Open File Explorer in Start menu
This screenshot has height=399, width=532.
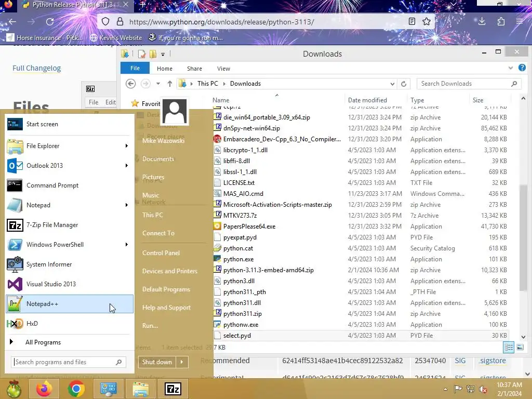click(x=69, y=146)
